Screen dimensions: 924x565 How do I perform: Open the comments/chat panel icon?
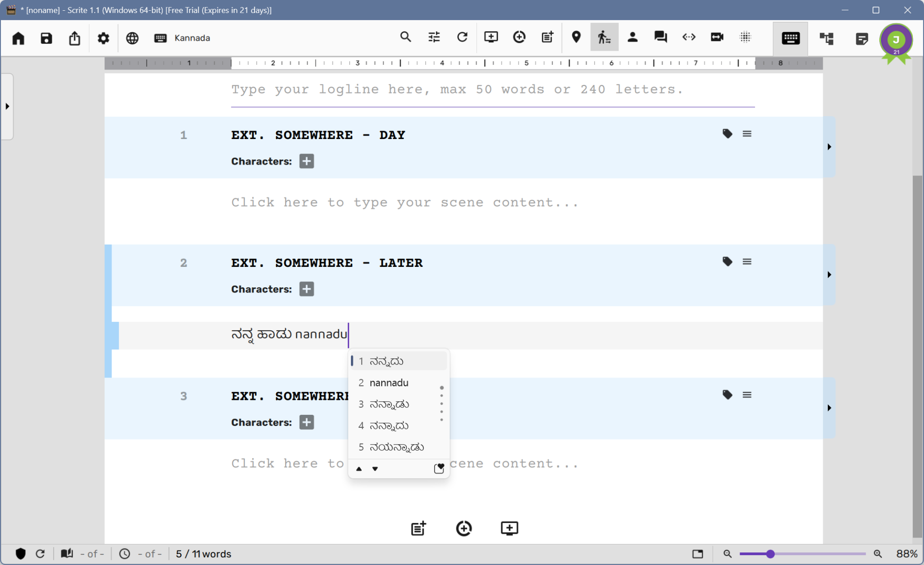(660, 37)
